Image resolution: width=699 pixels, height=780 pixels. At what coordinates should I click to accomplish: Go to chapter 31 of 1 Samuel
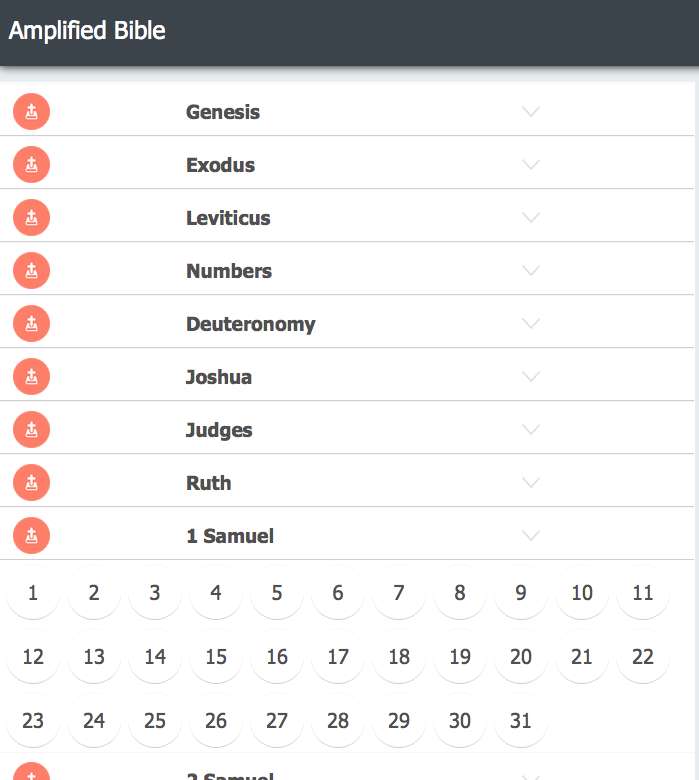pyautogui.click(x=521, y=721)
